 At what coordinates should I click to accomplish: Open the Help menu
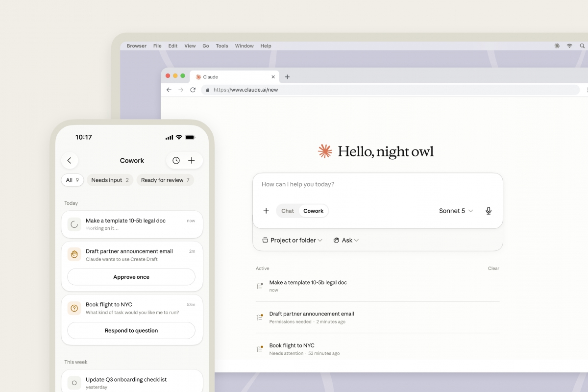(x=266, y=46)
